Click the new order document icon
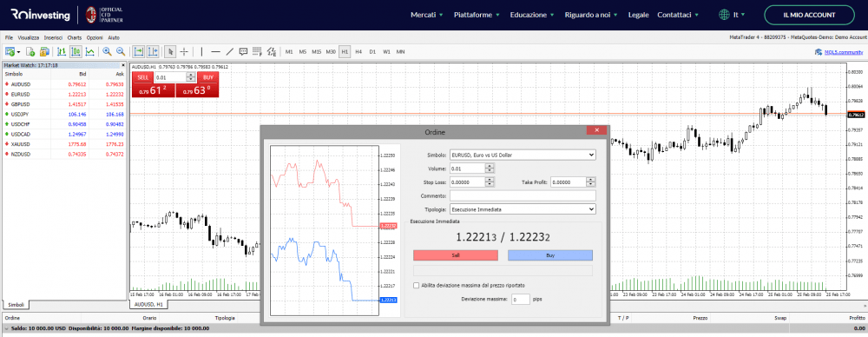This screenshot has width=868, height=337. (30, 51)
